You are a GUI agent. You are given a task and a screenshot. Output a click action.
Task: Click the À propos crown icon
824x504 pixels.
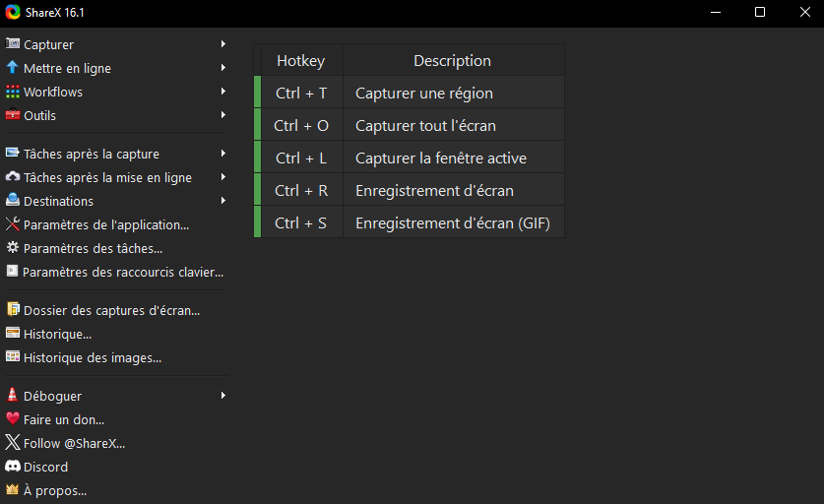tap(13, 490)
